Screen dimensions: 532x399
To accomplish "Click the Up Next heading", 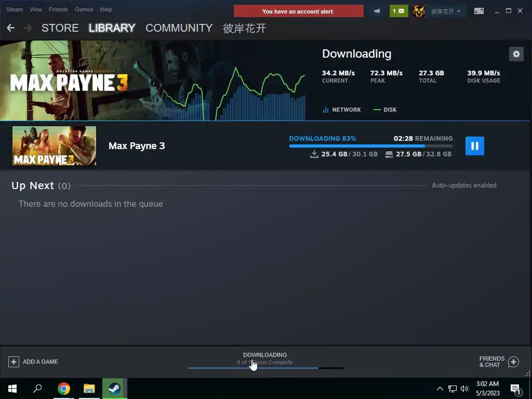I will point(33,185).
